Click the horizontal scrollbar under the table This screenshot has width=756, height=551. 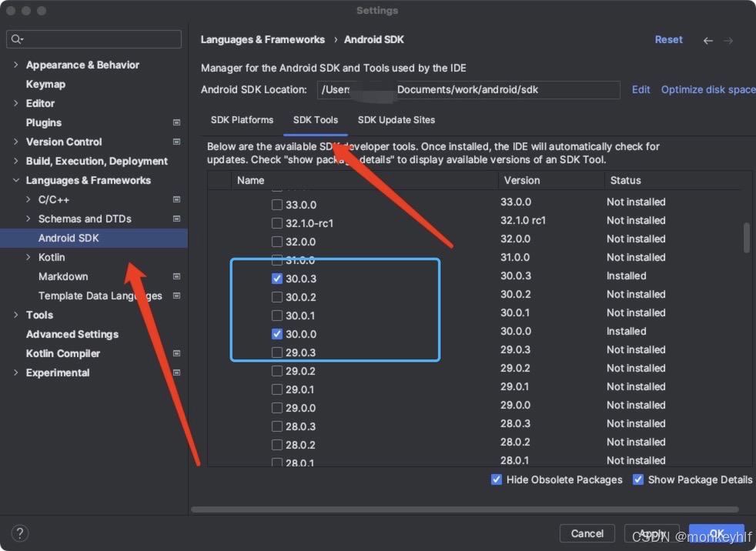coord(465,509)
